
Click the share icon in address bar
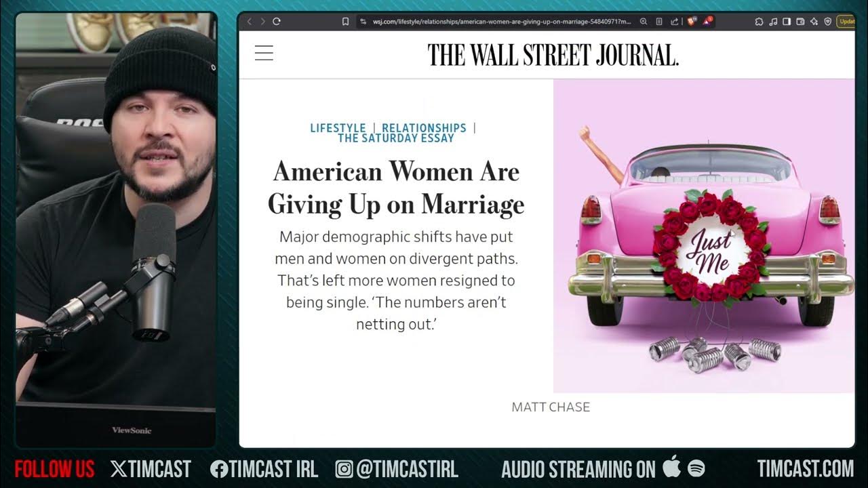[674, 22]
